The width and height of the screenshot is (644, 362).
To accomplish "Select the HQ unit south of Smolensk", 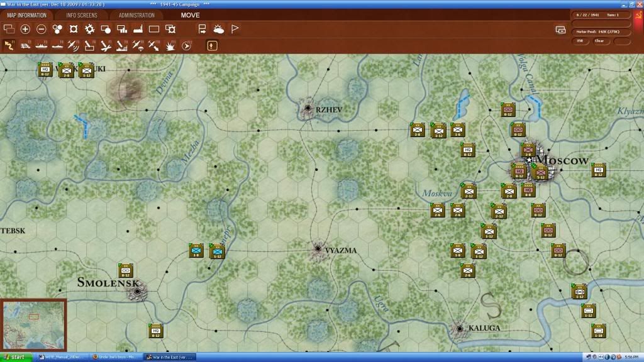I will coord(155,329).
